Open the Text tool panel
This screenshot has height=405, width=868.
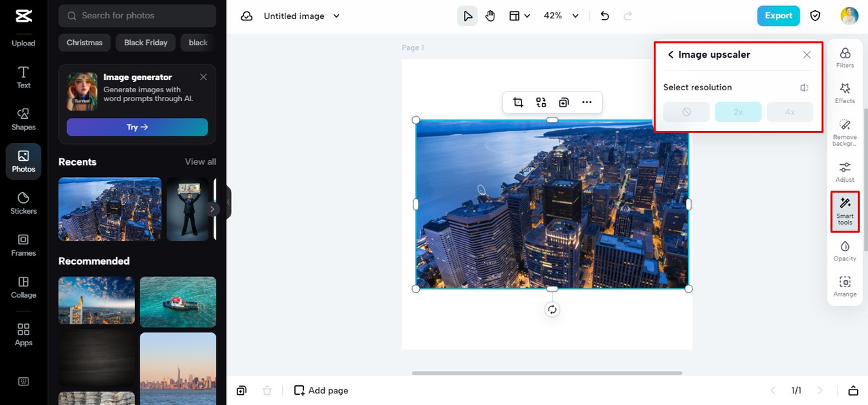point(23,77)
